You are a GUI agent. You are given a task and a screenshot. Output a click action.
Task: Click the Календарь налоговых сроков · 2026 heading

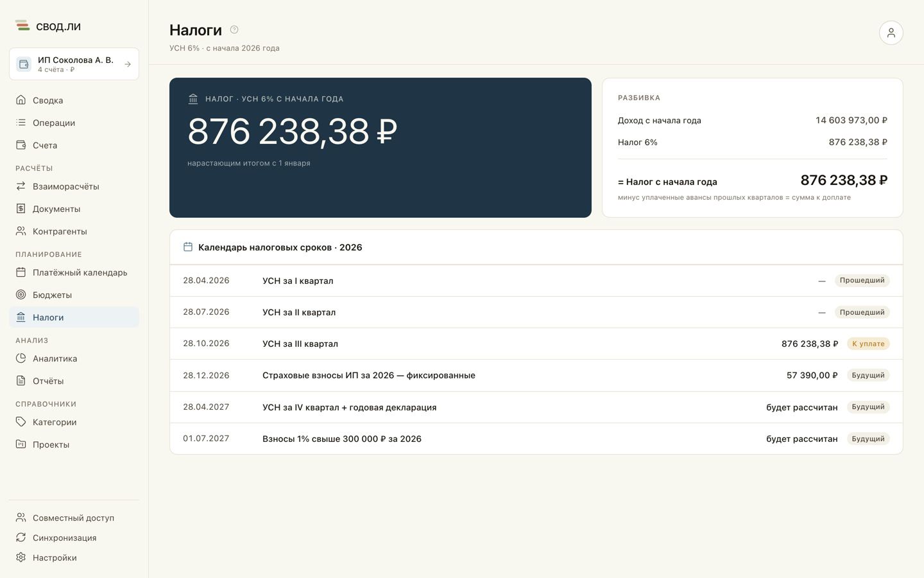[280, 247]
